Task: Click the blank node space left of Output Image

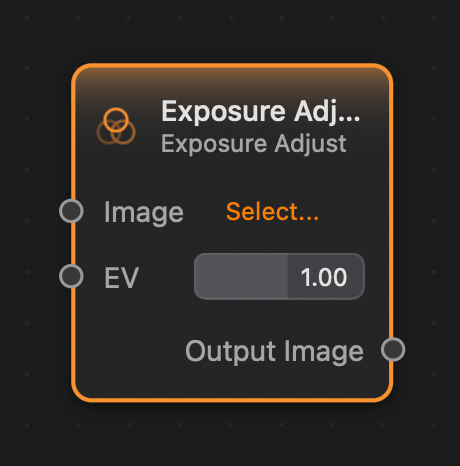Action: (x=130, y=351)
